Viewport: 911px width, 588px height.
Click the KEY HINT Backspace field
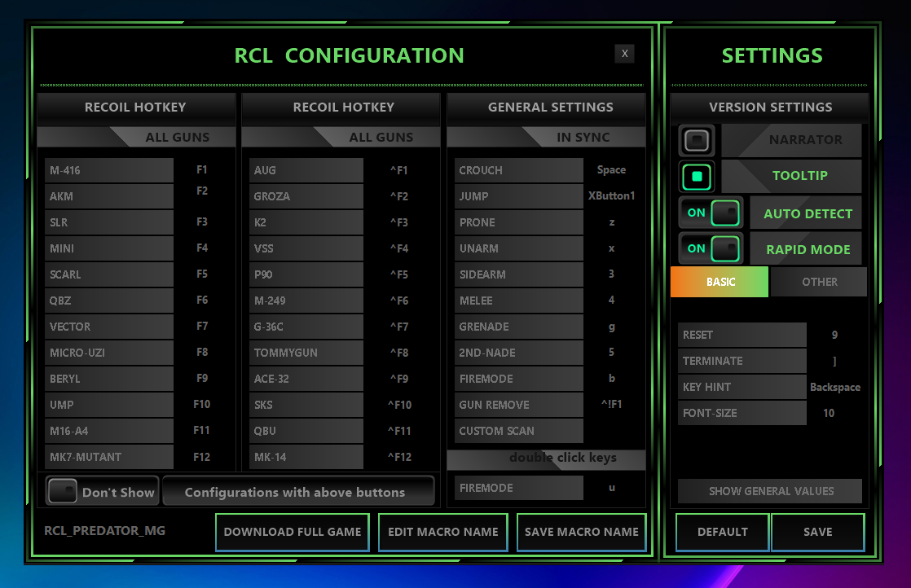(834, 387)
